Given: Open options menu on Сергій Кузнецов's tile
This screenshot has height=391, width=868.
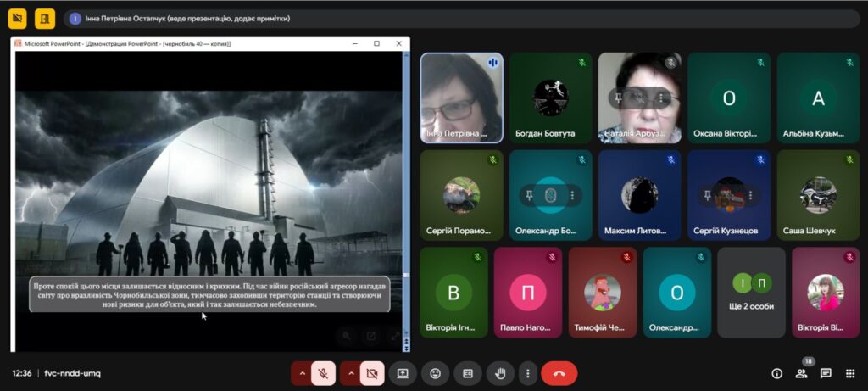Looking at the screenshot, I should click(x=751, y=195).
